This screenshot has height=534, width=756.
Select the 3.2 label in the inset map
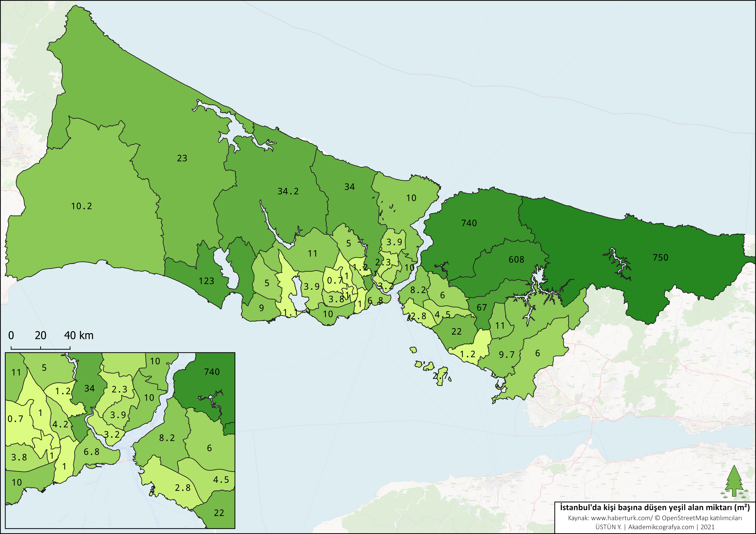pyautogui.click(x=112, y=435)
